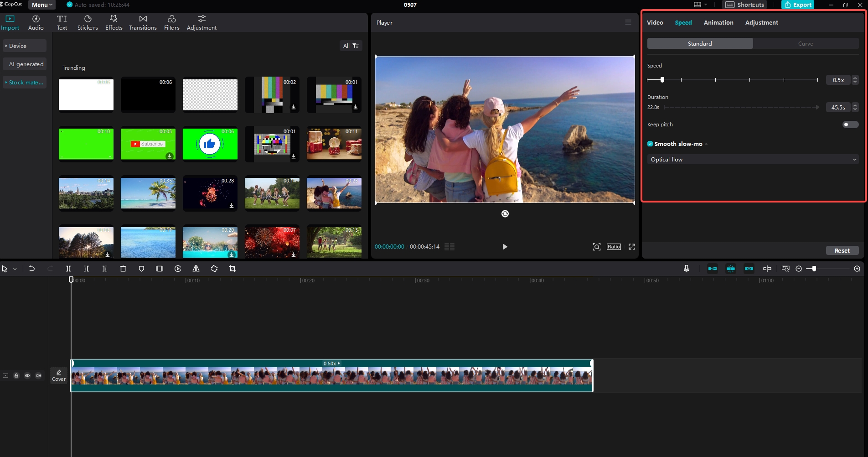Enable the Keep pitch toggle
868x457 pixels.
click(850, 124)
